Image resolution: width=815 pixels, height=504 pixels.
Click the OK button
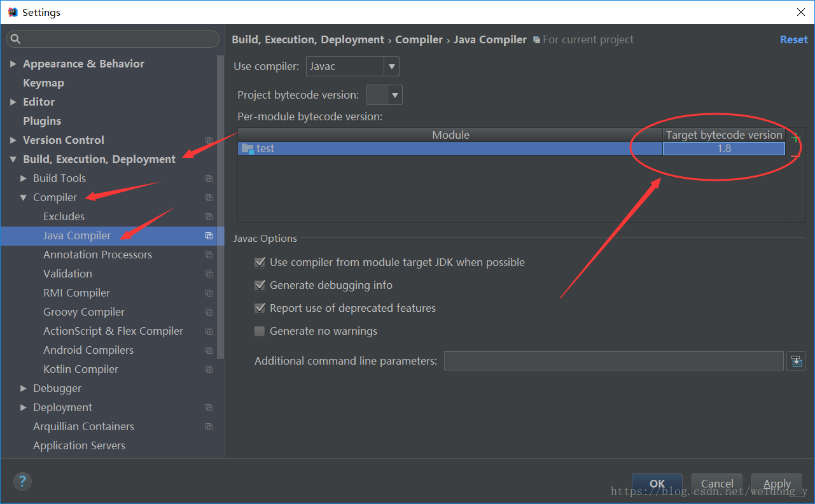(657, 484)
